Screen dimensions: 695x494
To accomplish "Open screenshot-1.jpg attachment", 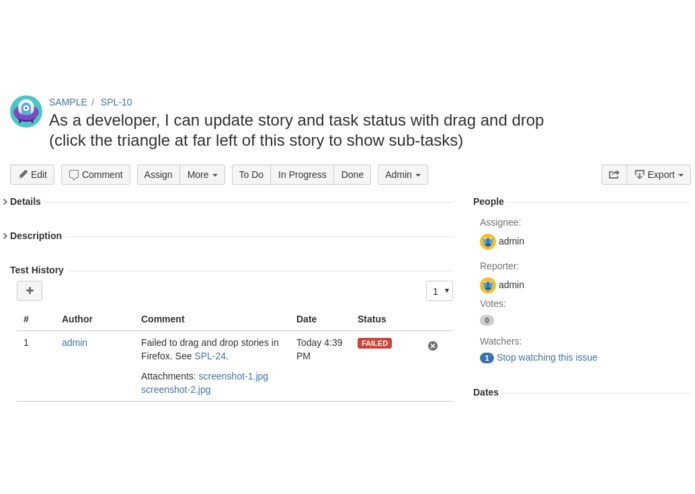I will 233,376.
